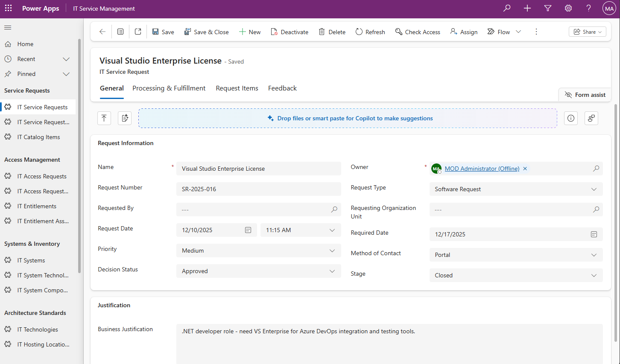The image size is (620, 364).
Task: Click the smart paste clipboard icon
Action: click(125, 118)
